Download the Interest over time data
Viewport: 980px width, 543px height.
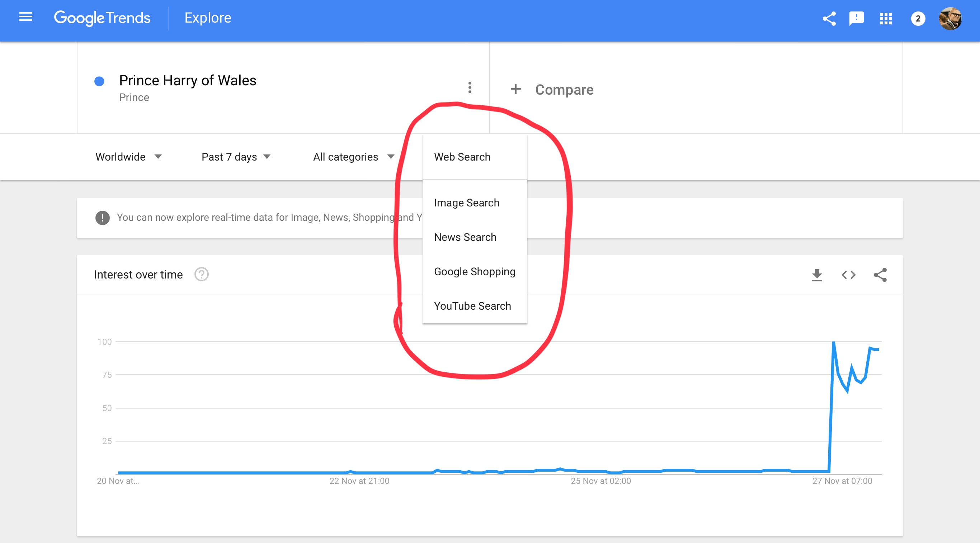(817, 275)
